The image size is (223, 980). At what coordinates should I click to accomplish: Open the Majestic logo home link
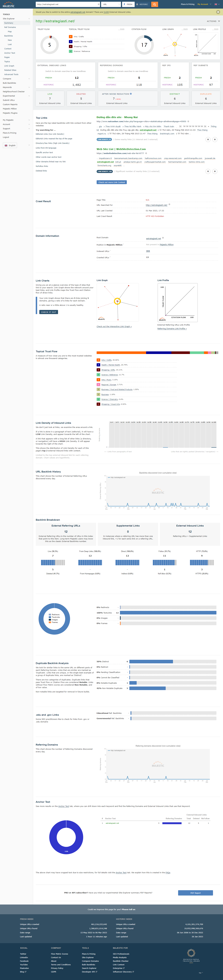point(8,5)
